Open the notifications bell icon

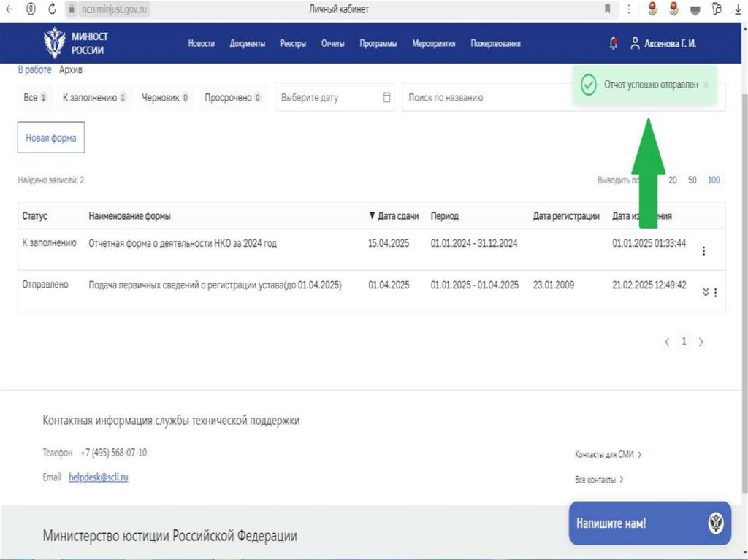613,43
